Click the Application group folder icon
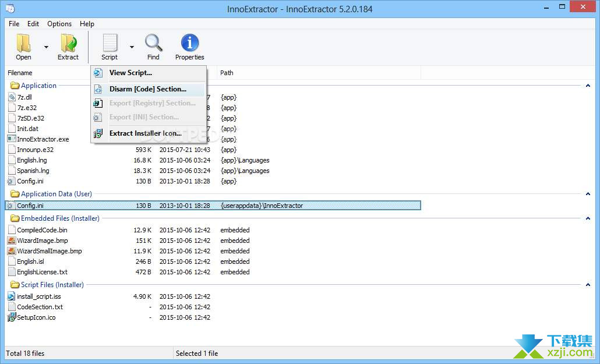 pyautogui.click(x=15, y=86)
